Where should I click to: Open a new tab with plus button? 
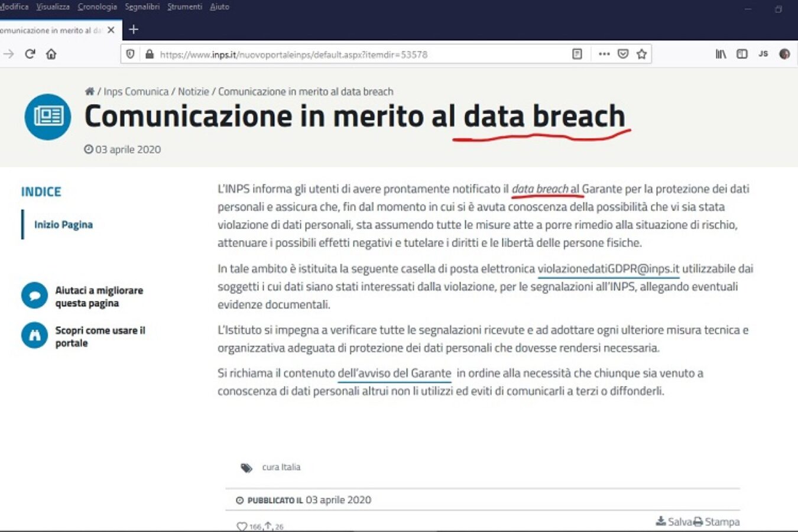[x=134, y=29]
